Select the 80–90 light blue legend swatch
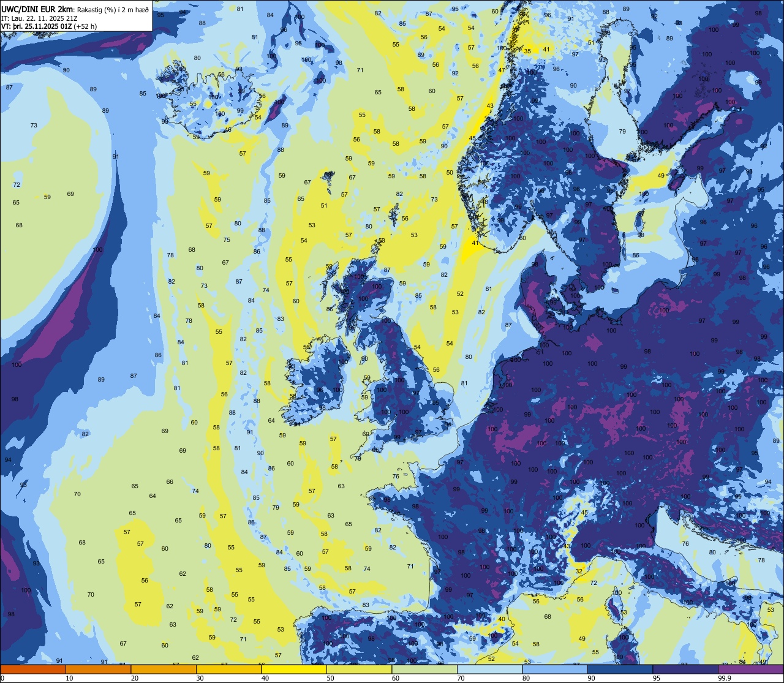This screenshot has width=784, height=683. tap(555, 669)
